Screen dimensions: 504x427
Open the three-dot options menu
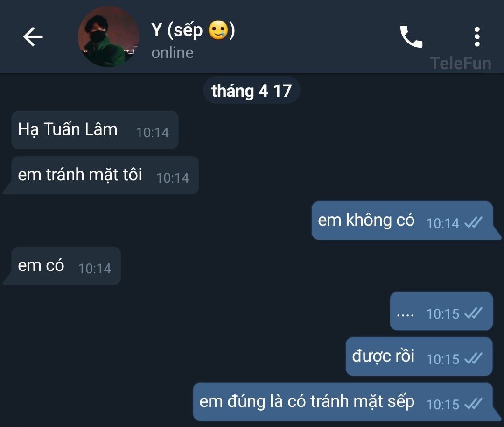pos(477,37)
